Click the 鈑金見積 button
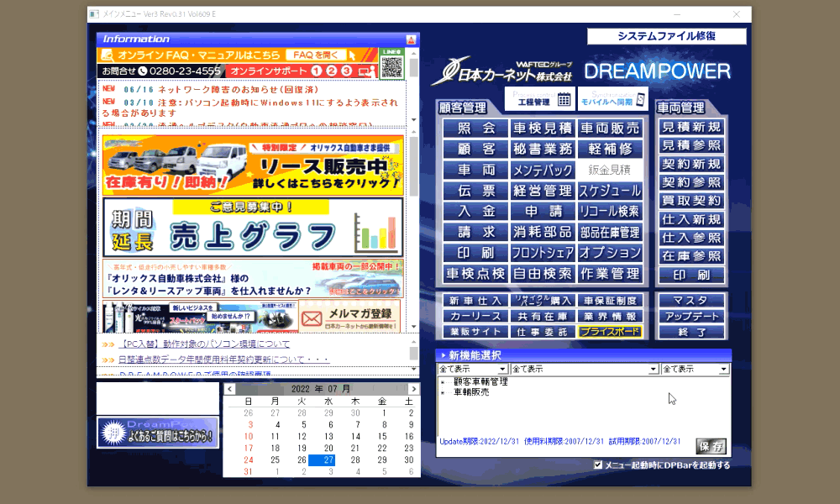This screenshot has width=840, height=504. point(610,170)
